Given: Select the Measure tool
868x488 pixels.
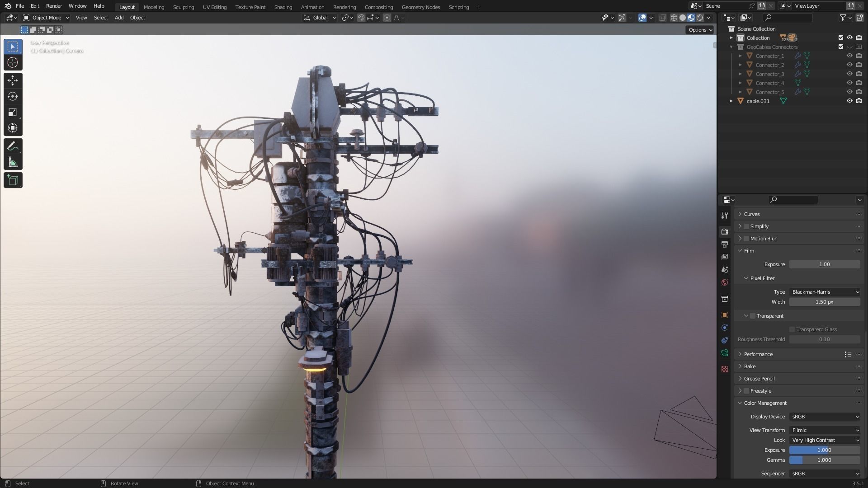Looking at the screenshot, I should (x=13, y=163).
